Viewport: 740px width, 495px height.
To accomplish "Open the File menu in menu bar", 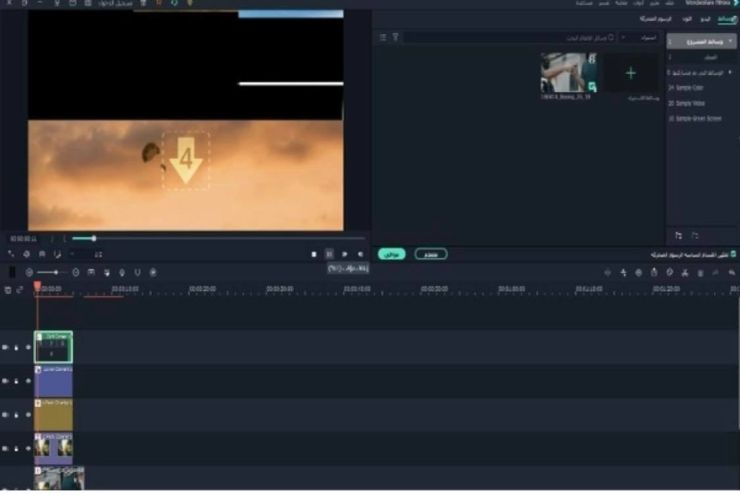I will [x=669, y=3].
